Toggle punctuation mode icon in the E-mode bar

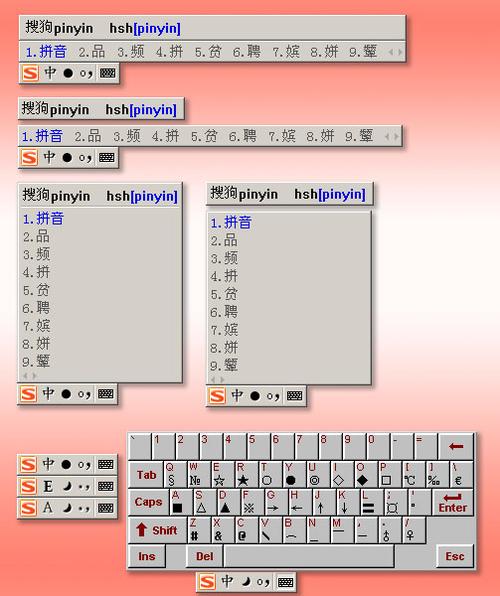point(84,487)
